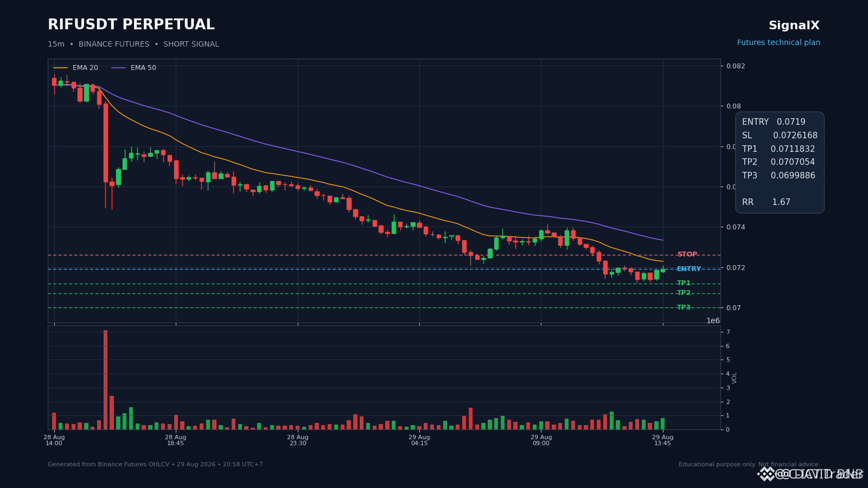
Task: Select the red STOP line label
Action: [687, 254]
